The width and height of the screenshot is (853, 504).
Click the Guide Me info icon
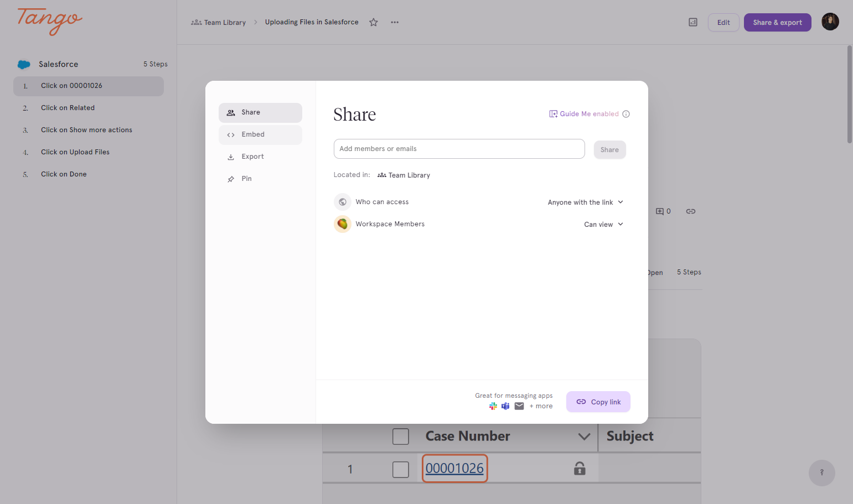(626, 114)
